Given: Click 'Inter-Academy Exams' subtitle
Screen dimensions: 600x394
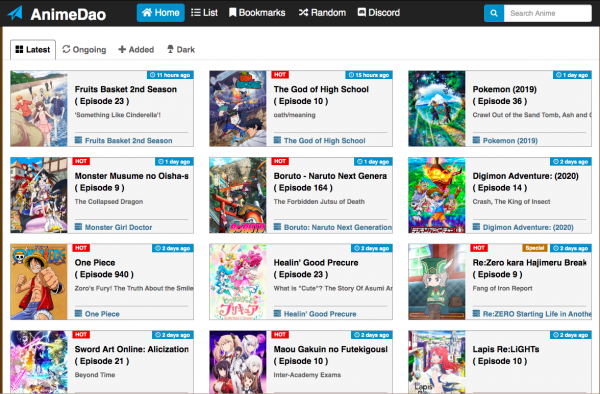Looking at the screenshot, I should coord(307,375).
